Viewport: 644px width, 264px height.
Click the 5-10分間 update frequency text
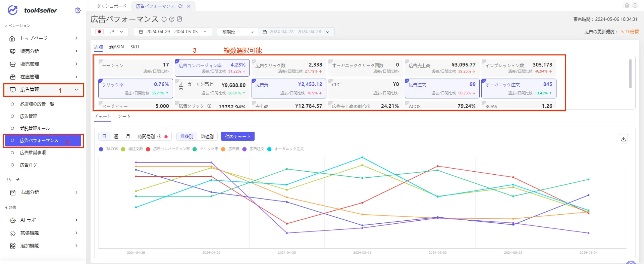(630, 32)
